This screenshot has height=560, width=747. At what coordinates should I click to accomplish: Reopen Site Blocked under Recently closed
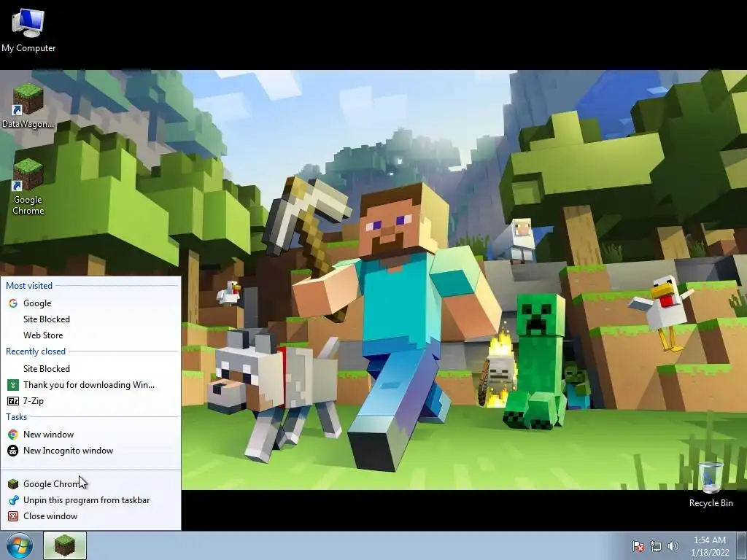(90, 369)
